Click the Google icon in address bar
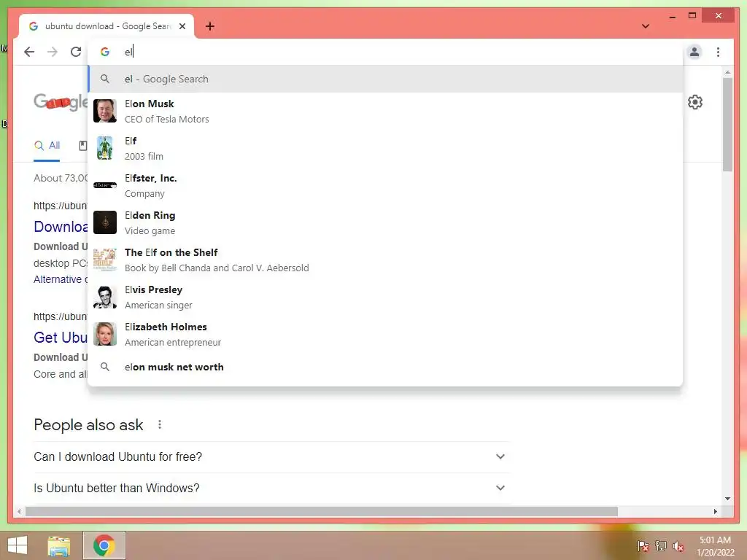Screen dimensions: 747x560 tap(105, 52)
